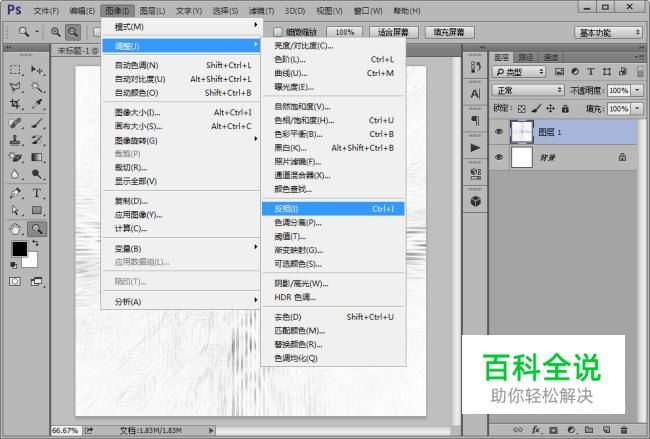Open the 基本功能 workspace dropdown

click(x=608, y=32)
